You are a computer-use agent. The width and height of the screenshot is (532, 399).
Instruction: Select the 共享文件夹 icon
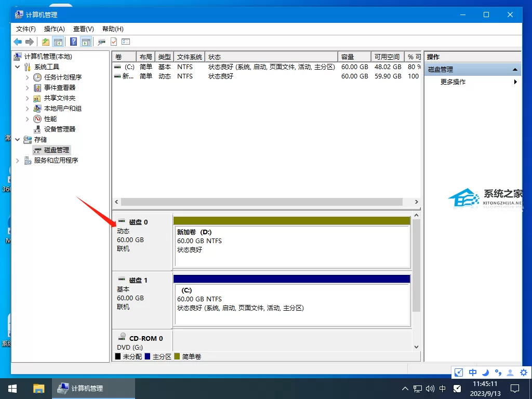point(37,98)
